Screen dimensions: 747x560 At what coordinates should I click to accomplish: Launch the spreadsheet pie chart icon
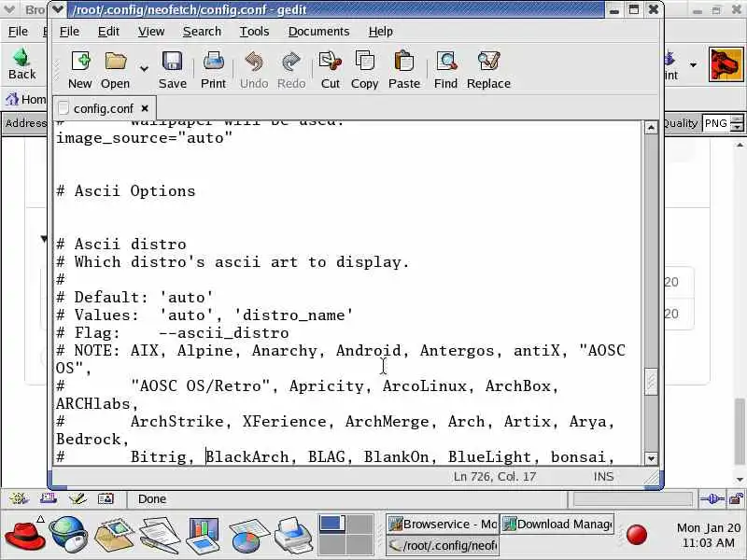point(248,535)
